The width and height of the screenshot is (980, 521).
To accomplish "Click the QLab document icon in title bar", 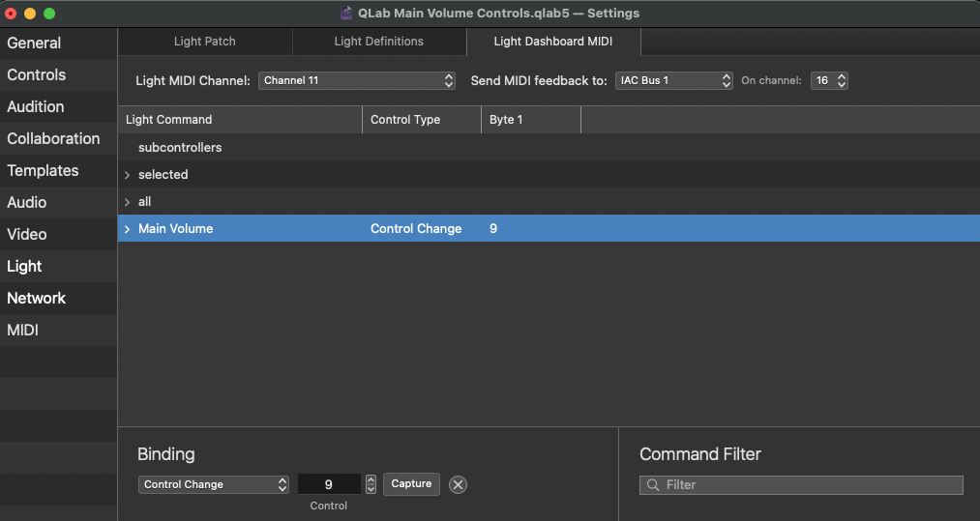I will pos(346,14).
